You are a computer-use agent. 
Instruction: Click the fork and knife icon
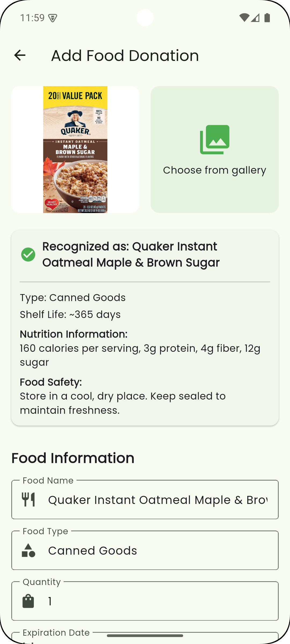(x=28, y=500)
